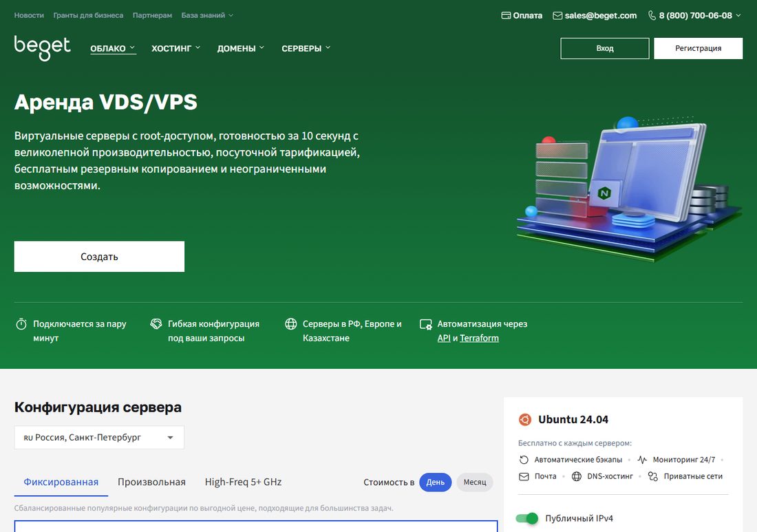Click 'Сбалансированные популярные конфигурации' description text
Image resolution: width=757 pixels, height=532 pixels.
point(204,508)
